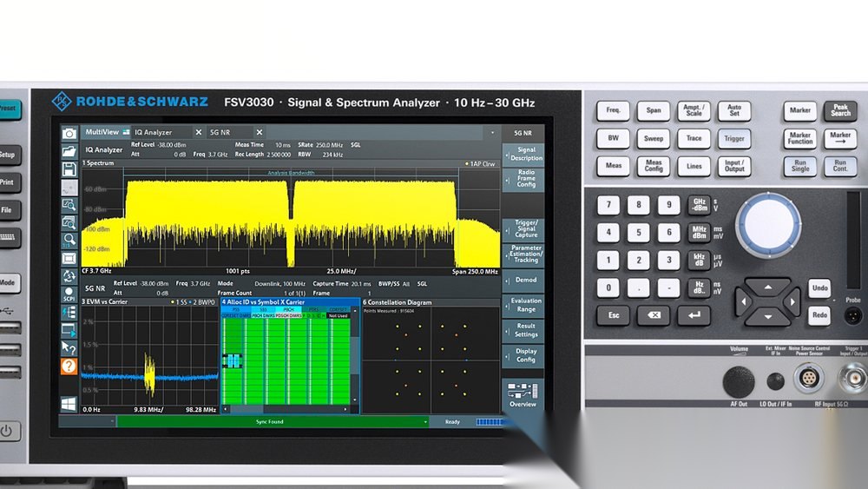Screen dimensions: 868x489
Task: Open the Overview signal flow icon
Action: click(x=523, y=394)
